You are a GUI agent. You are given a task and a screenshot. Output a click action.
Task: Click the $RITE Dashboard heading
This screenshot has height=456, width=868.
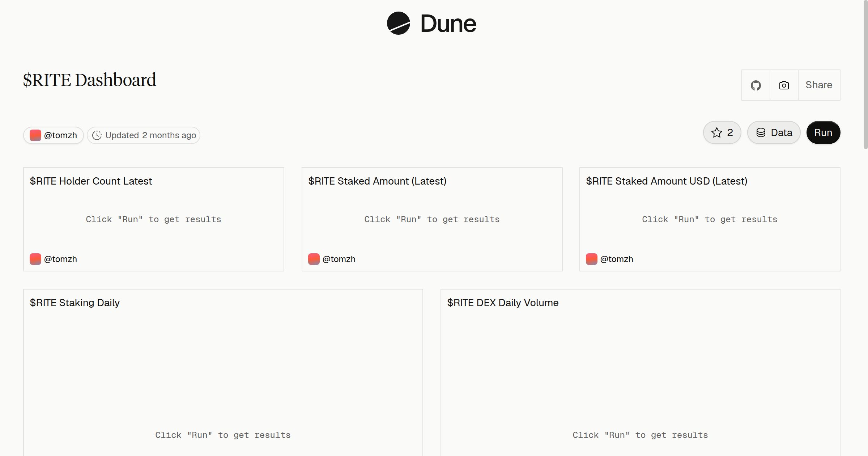coord(89,80)
